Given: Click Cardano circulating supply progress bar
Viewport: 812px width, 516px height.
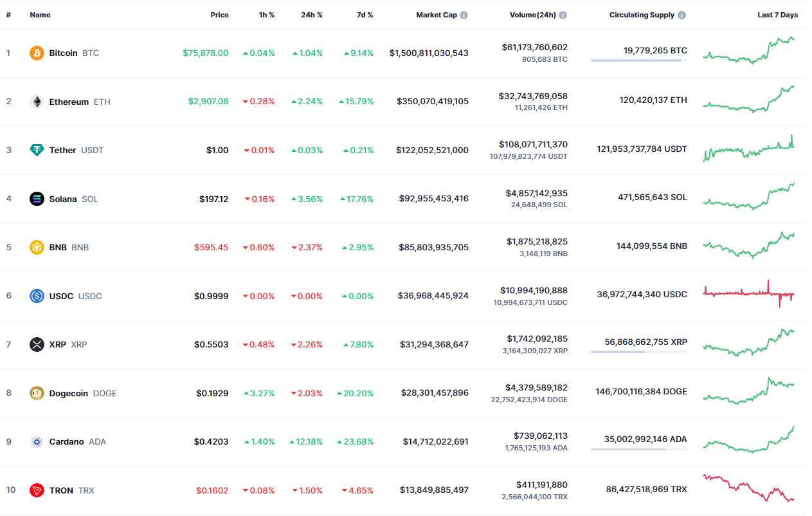Looking at the screenshot, I should click(638, 449).
